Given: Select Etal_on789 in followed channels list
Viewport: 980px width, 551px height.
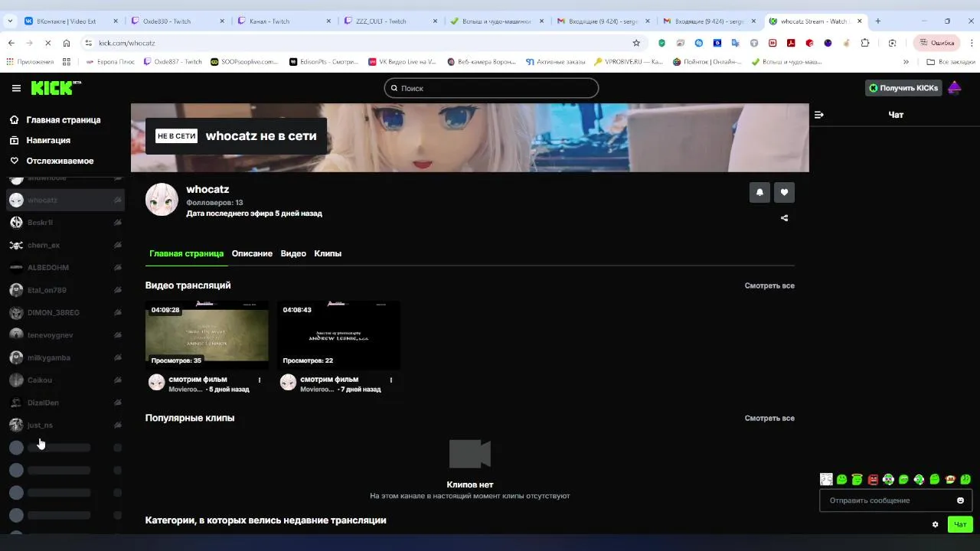Looking at the screenshot, I should (x=65, y=290).
